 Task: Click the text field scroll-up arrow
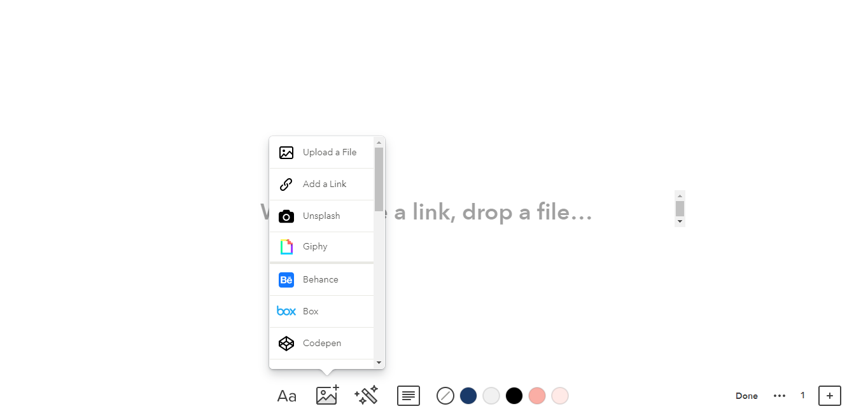click(680, 196)
